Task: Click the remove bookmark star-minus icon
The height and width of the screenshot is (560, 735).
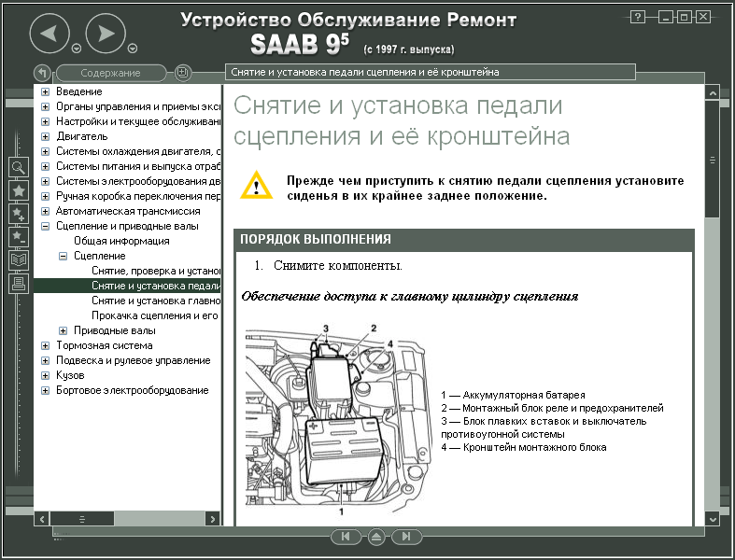Action: click(19, 237)
